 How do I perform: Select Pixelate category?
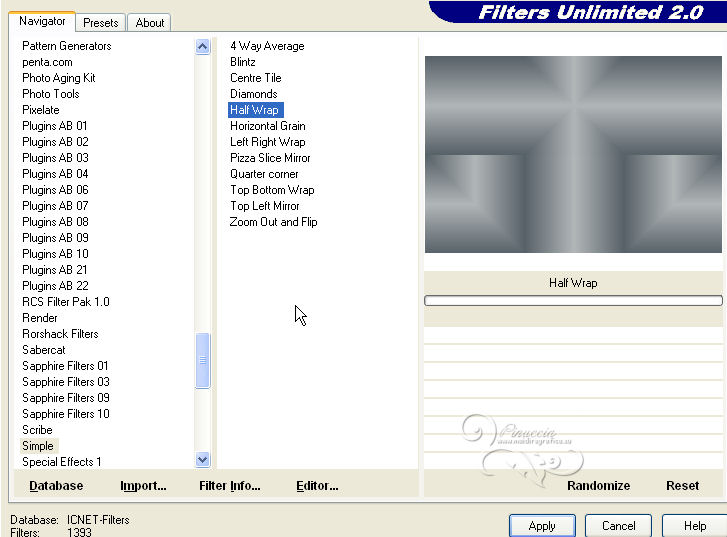pyautogui.click(x=41, y=110)
